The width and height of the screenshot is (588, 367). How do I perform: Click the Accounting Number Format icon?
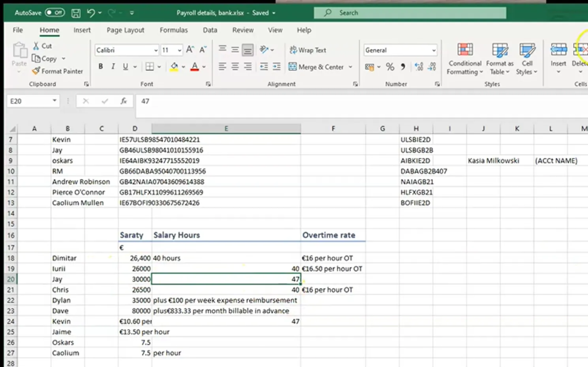tap(369, 67)
